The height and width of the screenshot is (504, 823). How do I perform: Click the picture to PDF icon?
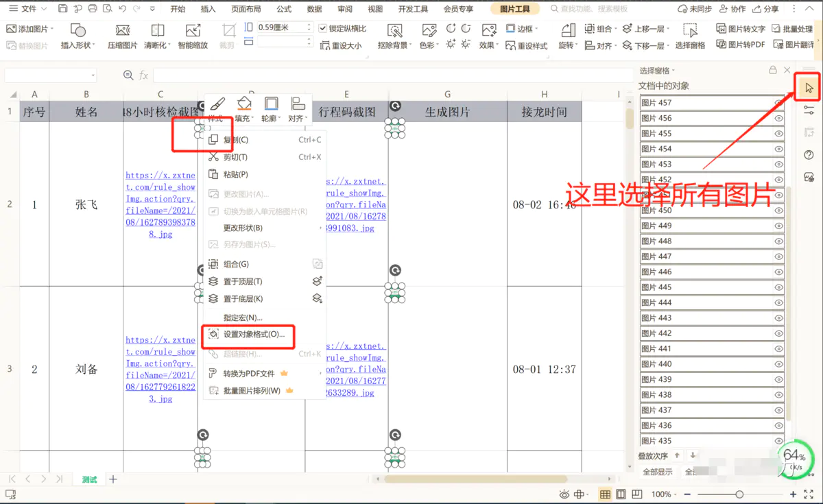[x=741, y=45]
